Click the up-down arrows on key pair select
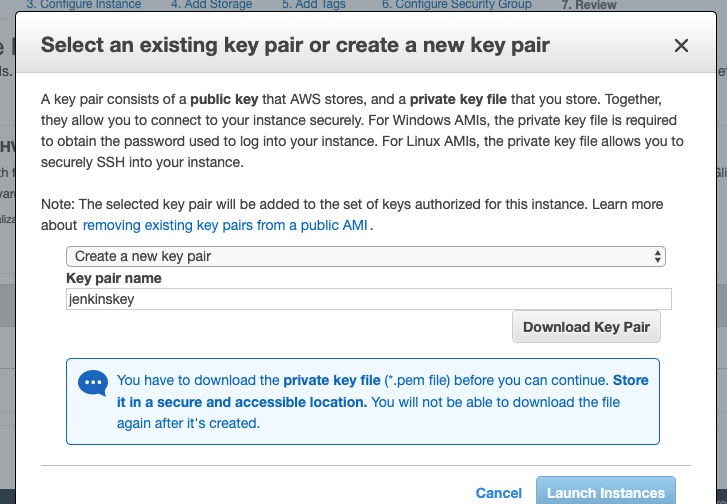Image resolution: width=727 pixels, height=504 pixels. [x=657, y=256]
